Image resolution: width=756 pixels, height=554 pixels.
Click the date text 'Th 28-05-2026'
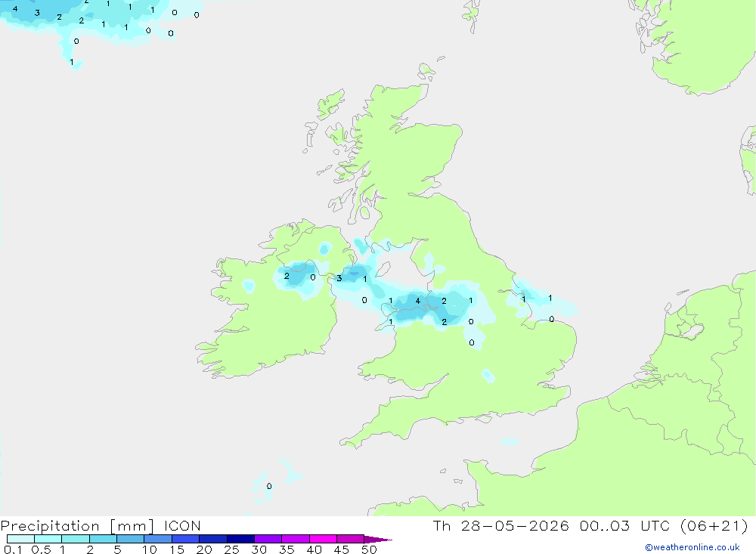(x=500, y=525)
